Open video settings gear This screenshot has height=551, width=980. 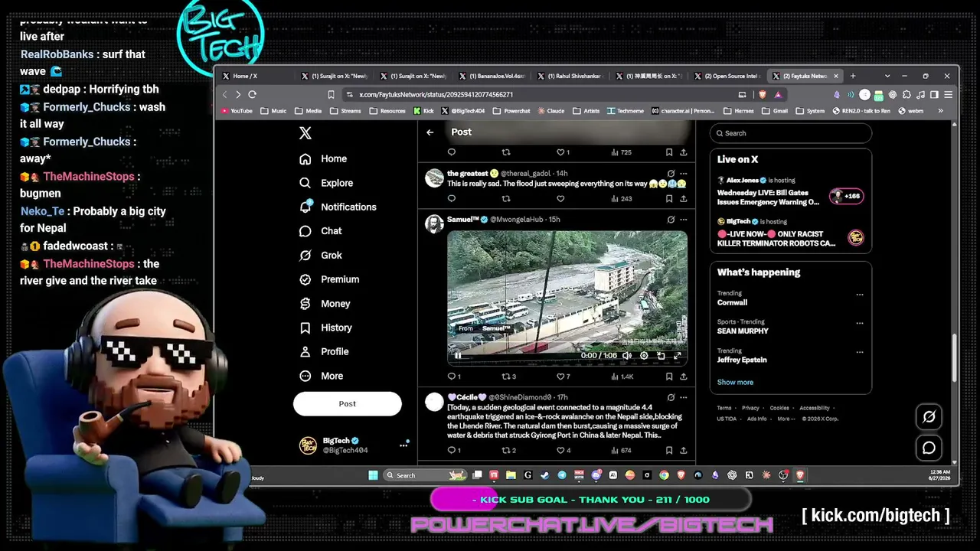pyautogui.click(x=644, y=356)
